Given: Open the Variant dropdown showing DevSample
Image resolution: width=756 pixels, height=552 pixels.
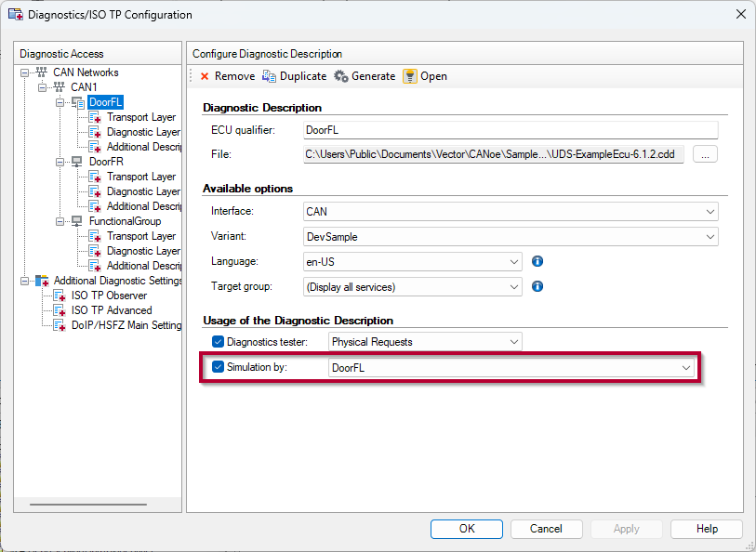Looking at the screenshot, I should [x=511, y=236].
